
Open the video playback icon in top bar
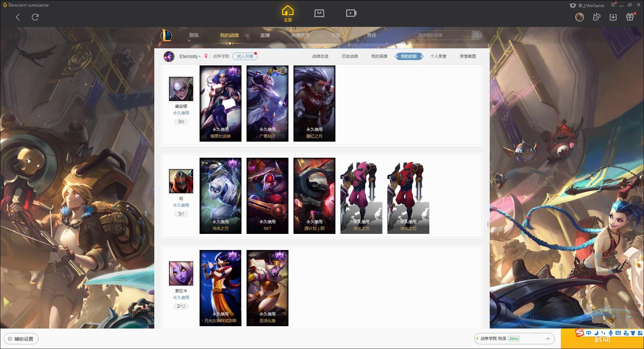[x=351, y=13]
